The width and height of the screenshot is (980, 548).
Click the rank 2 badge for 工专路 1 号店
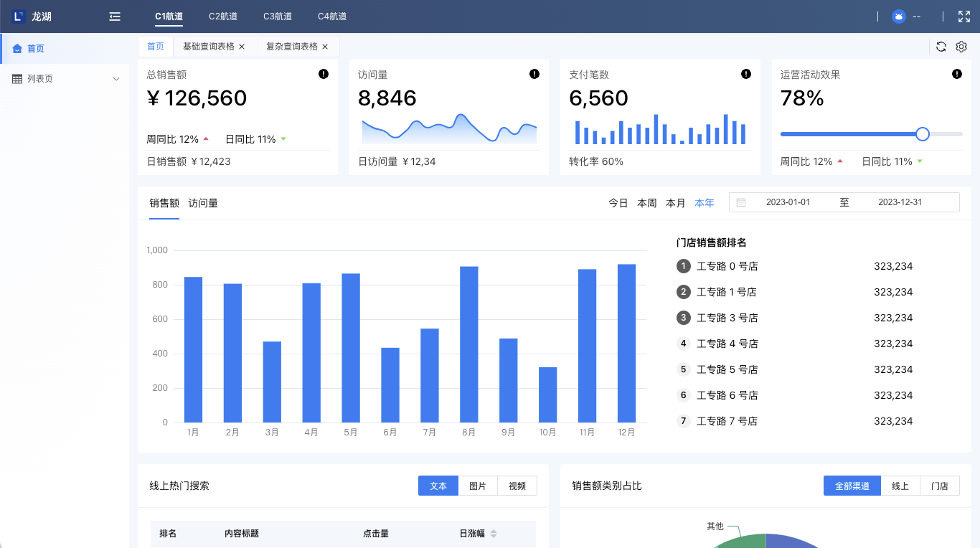[684, 292]
